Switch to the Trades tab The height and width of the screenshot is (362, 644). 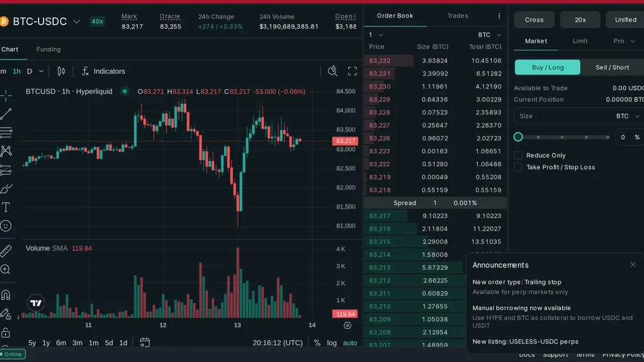pos(458,16)
